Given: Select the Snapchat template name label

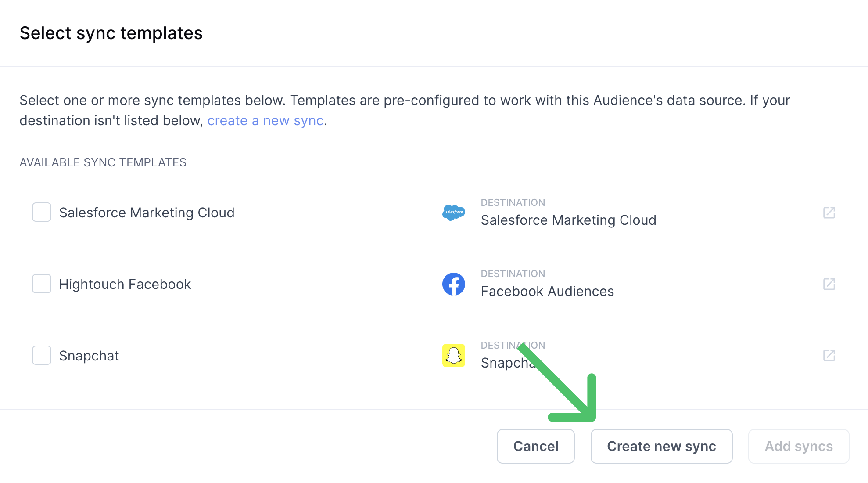Looking at the screenshot, I should click(x=89, y=356).
